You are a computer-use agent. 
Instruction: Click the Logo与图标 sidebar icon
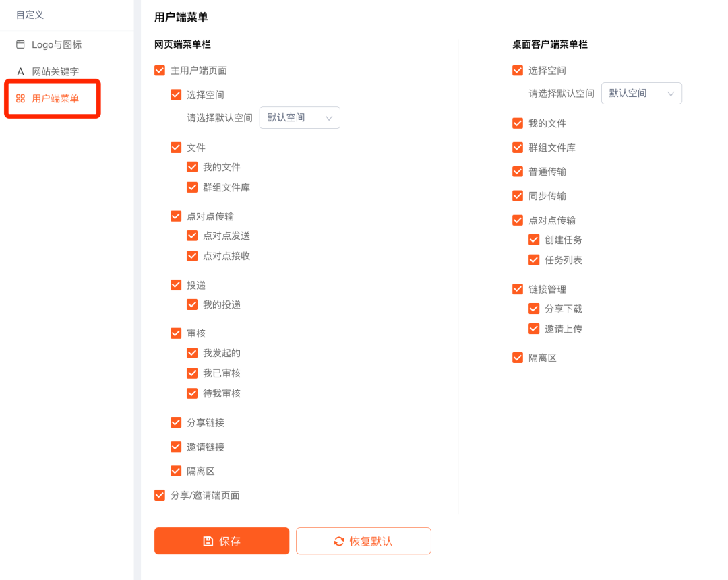tap(20, 44)
